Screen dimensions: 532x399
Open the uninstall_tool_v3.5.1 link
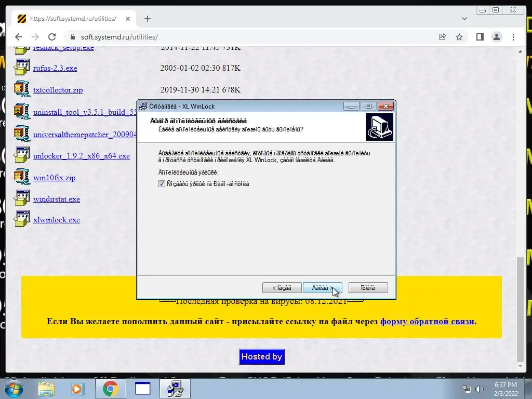[x=85, y=112]
